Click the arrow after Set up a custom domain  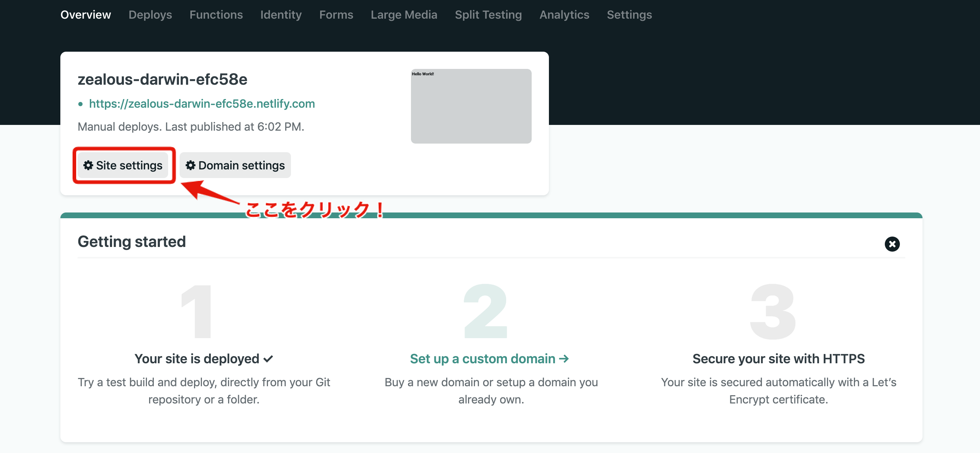(x=564, y=358)
